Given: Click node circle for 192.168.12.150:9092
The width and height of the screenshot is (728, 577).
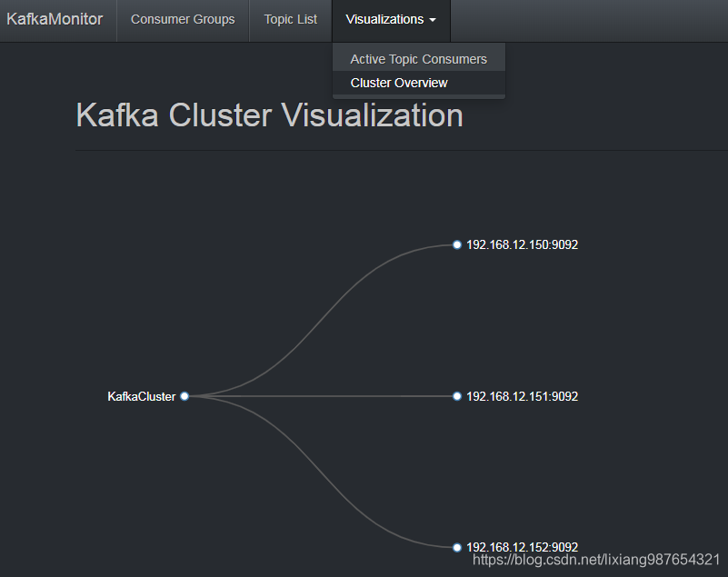Looking at the screenshot, I should click(457, 244).
